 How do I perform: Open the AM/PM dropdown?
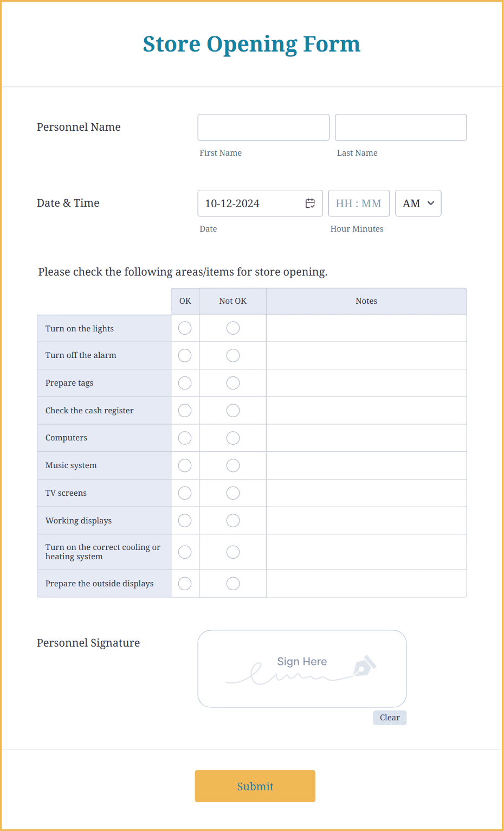tap(418, 203)
